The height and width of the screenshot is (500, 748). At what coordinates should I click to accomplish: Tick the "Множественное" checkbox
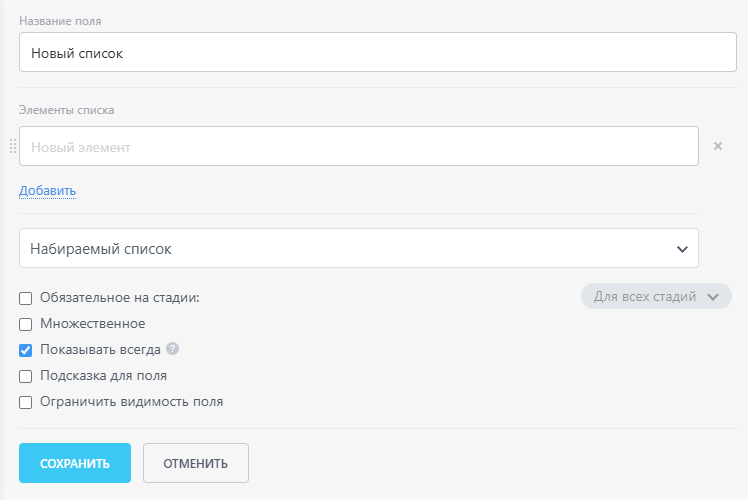tap(26, 324)
